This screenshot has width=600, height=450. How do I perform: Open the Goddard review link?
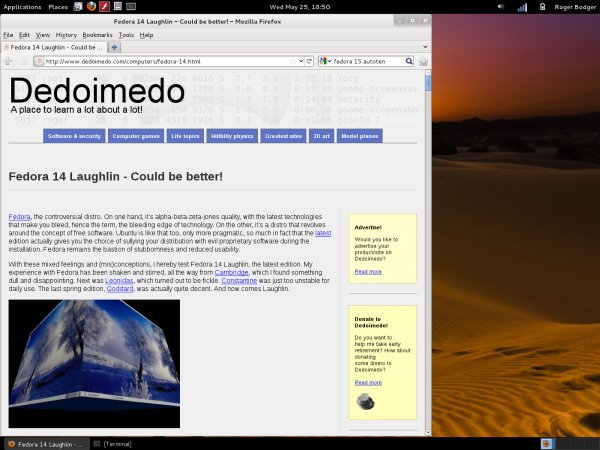(120, 288)
